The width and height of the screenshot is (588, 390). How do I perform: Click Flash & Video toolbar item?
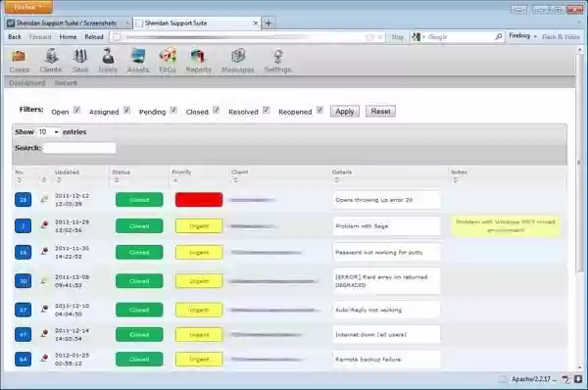561,37
